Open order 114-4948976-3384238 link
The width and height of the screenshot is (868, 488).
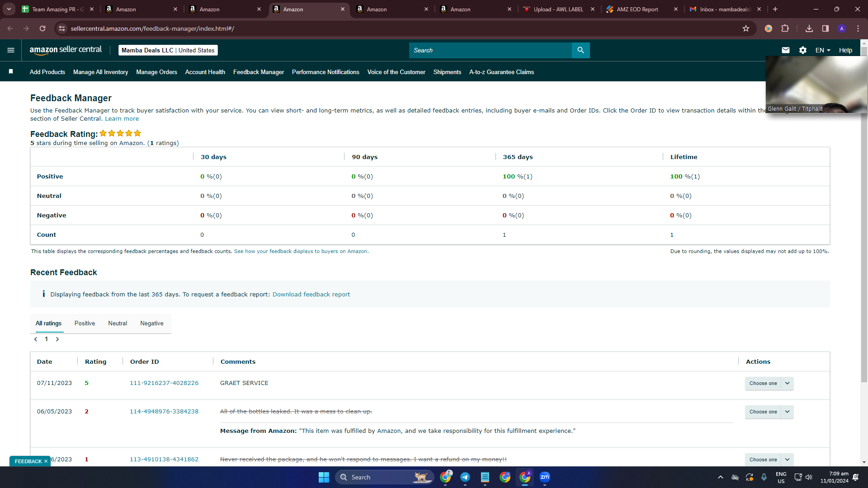(164, 412)
